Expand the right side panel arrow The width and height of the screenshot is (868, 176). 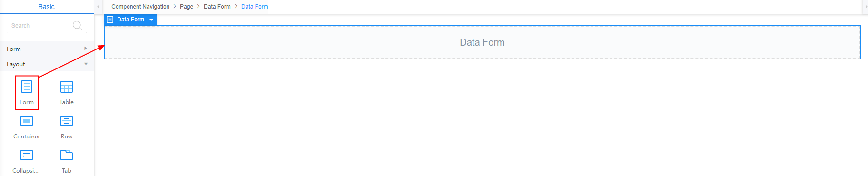866,7
